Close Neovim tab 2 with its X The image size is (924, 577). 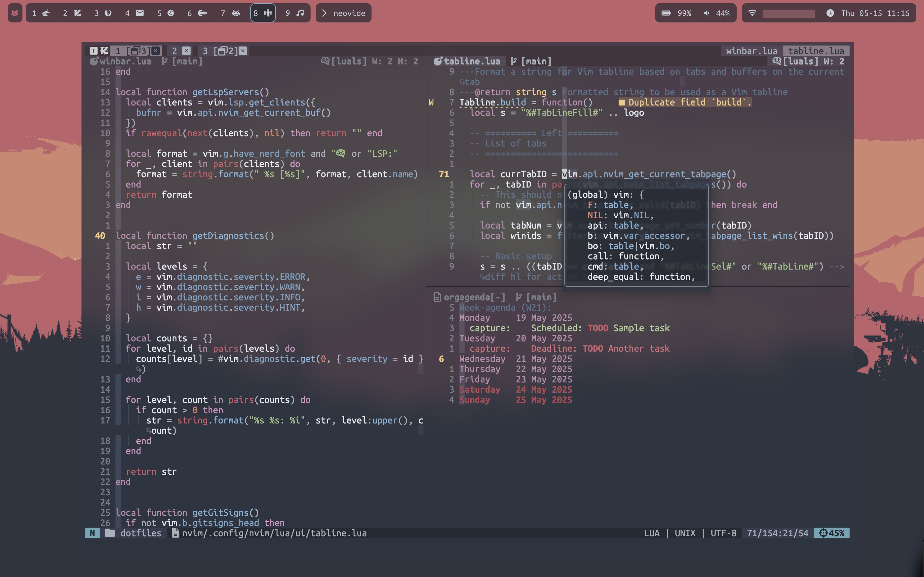click(x=186, y=51)
